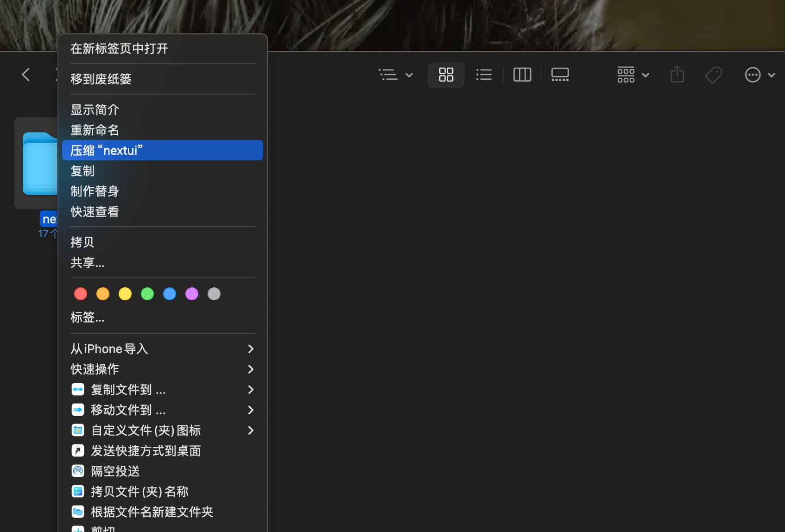The image size is (785, 532).
Task: Click the 发送快捷方式到桌面 shortcut icon
Action: tap(78, 451)
